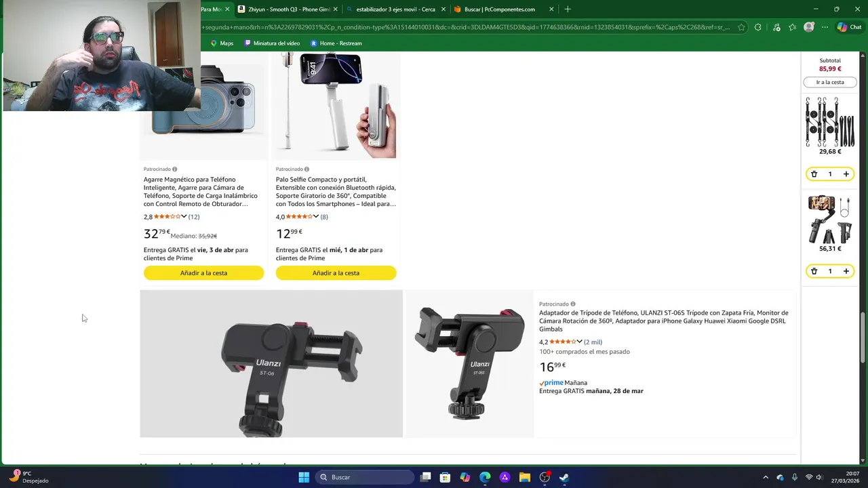Open the large Ulanzi ST-06 banner image

[271, 364]
